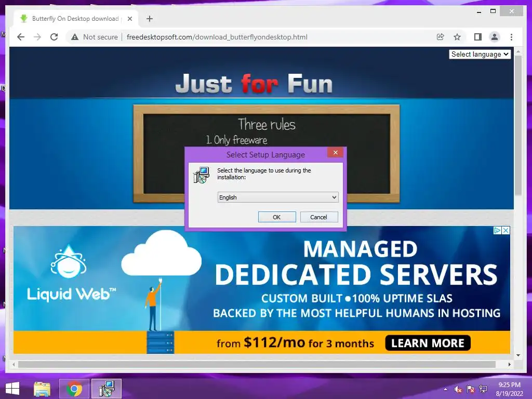Reload the page with the refresh icon

click(x=54, y=37)
